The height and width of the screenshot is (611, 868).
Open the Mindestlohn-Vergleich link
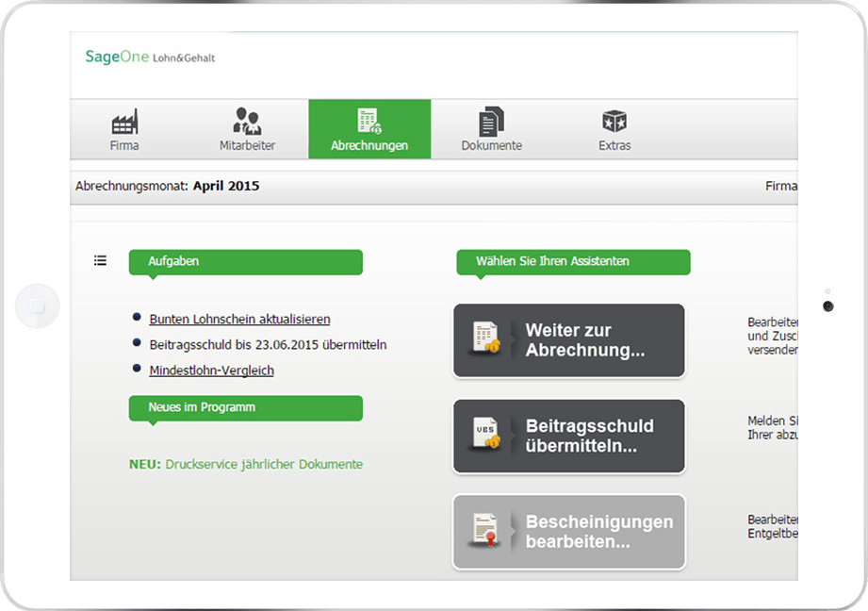click(x=211, y=371)
